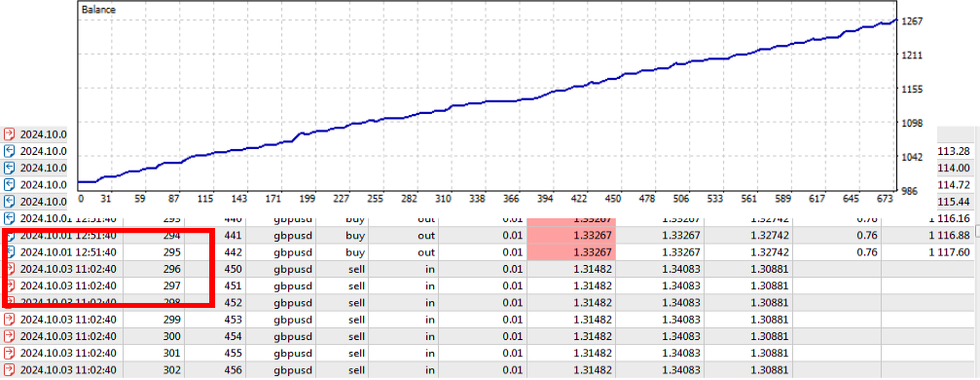
Task: Click timestamp 2024.10.01 12:51:40 in deal 294 row
Action: (x=68, y=236)
